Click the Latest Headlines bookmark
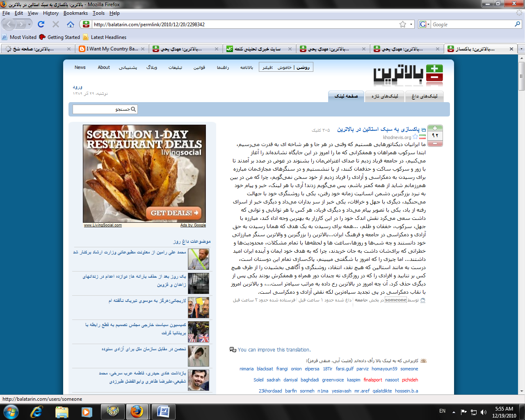The width and height of the screenshot is (525, 420). point(105,37)
